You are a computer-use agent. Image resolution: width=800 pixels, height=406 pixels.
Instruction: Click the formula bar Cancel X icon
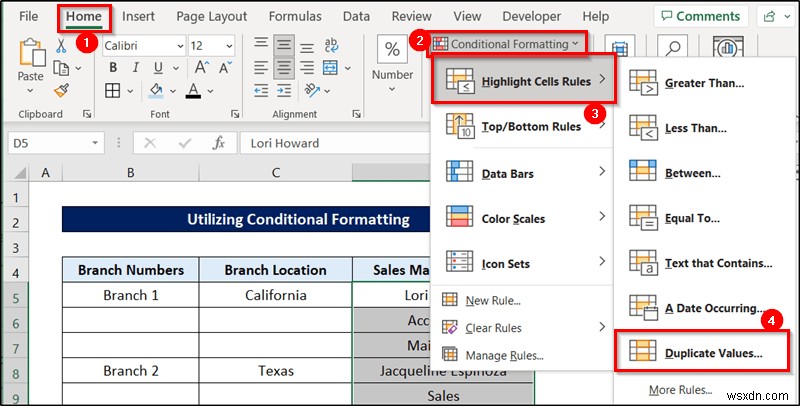click(150, 143)
